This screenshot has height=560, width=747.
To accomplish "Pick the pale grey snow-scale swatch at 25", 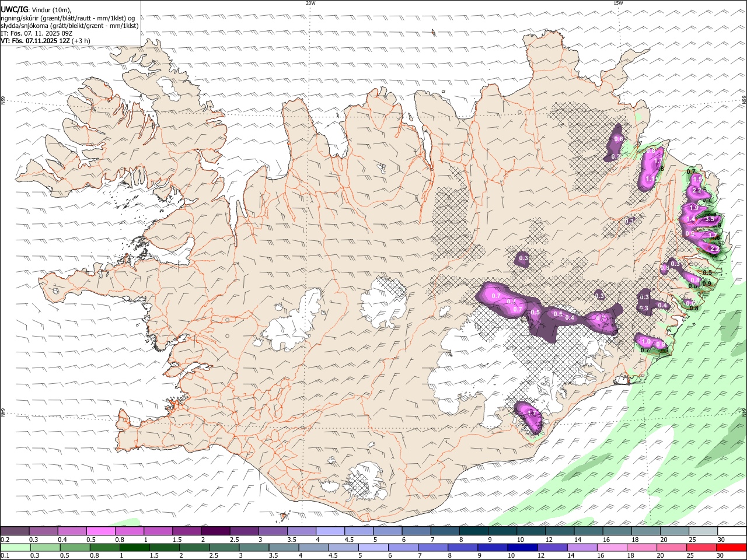I will click(x=703, y=531).
